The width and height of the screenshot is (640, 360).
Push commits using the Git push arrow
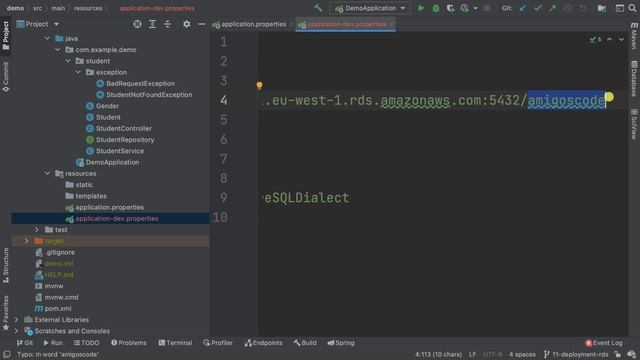[552, 8]
